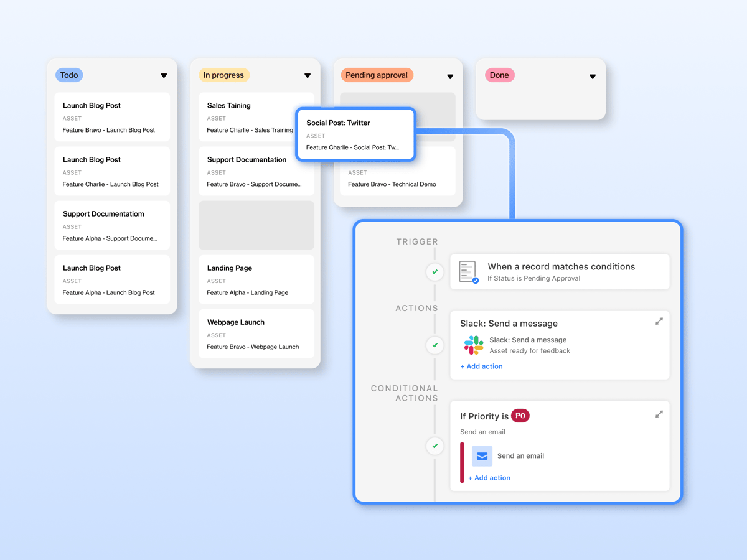Click Add action under Send an email
The height and width of the screenshot is (560, 747).
coord(489,477)
